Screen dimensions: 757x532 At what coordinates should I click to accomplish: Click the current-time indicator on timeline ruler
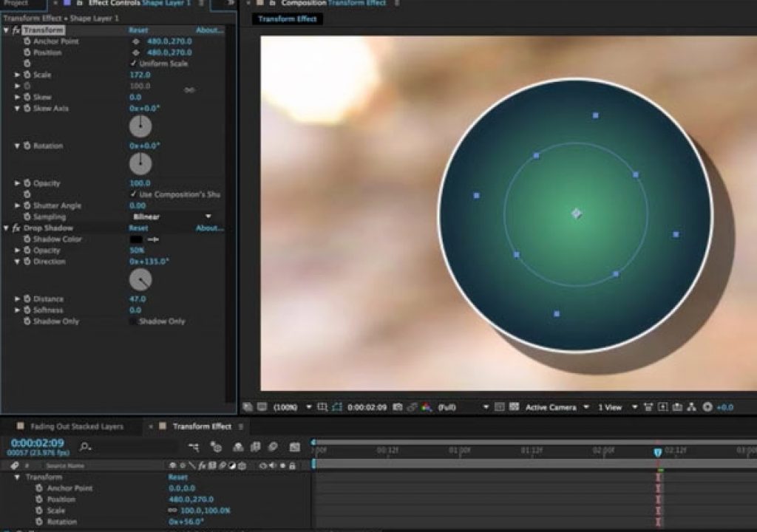click(x=657, y=452)
